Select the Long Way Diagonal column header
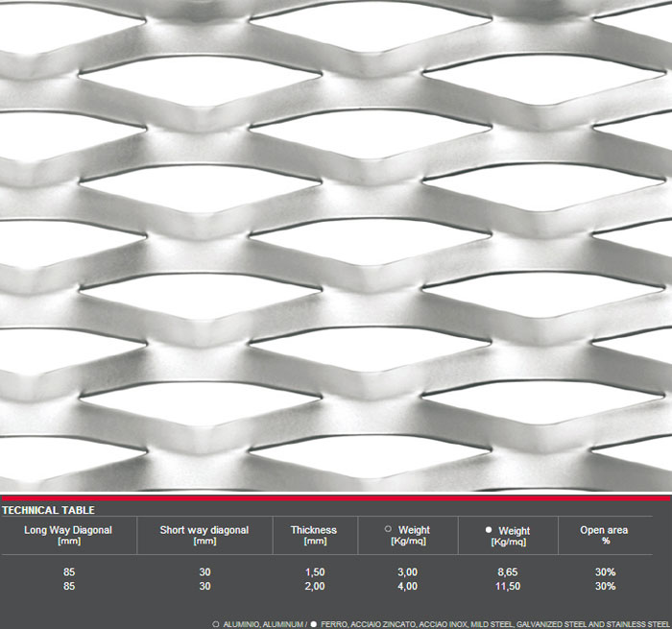 click(x=68, y=535)
